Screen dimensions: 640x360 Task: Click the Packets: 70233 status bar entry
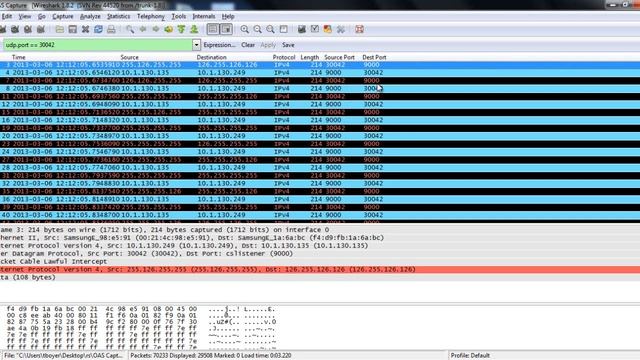[x=211, y=356]
